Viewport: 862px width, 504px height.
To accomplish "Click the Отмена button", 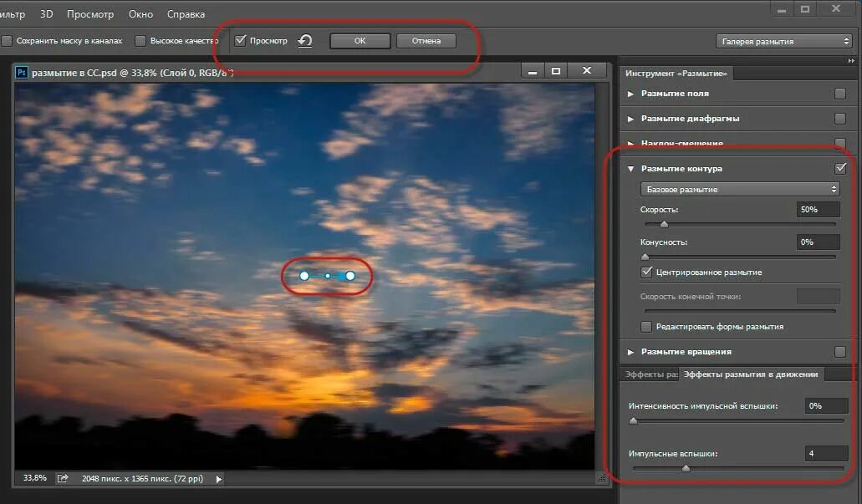I will pos(426,41).
